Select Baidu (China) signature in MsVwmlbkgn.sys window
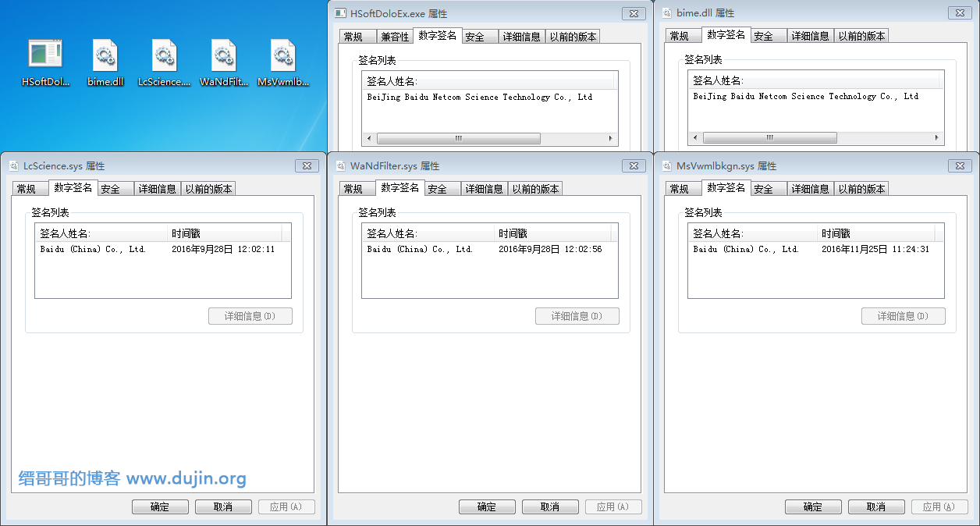Image resolution: width=980 pixels, height=526 pixels. (815, 250)
